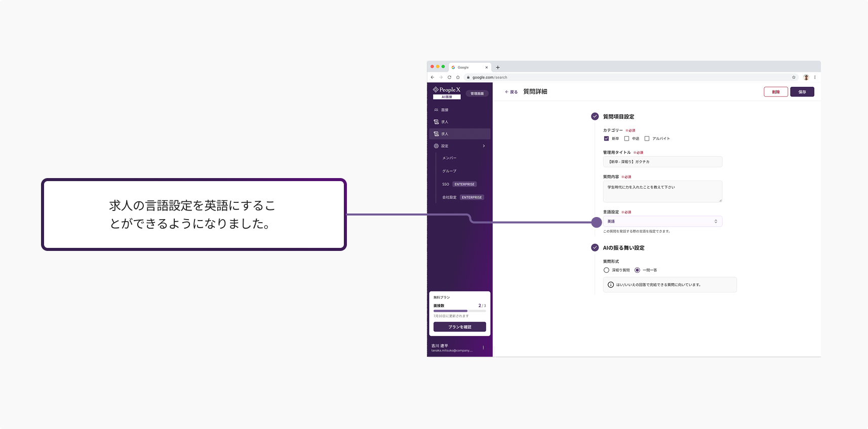Open the user account three-dot menu
This screenshot has width=868, height=429.
point(483,348)
